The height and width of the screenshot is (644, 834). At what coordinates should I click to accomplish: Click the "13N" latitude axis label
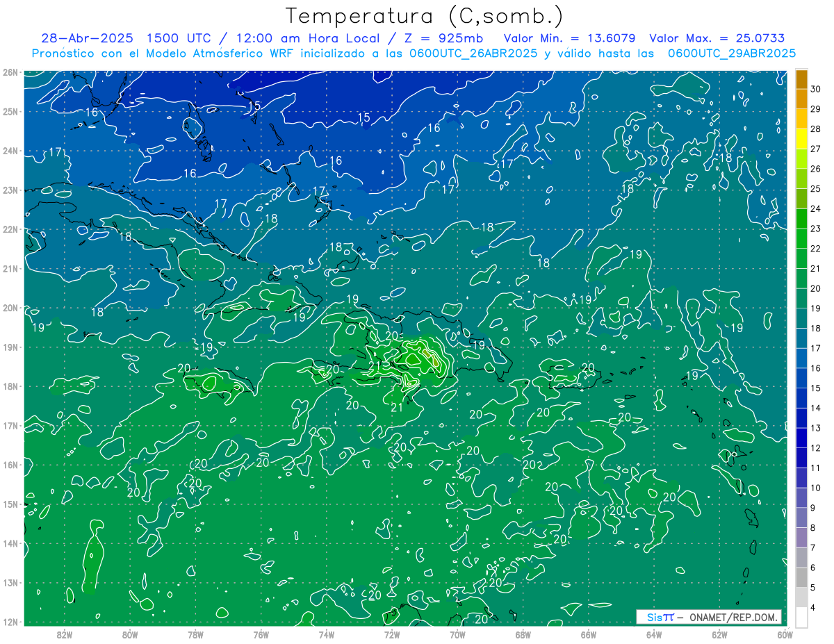point(10,583)
